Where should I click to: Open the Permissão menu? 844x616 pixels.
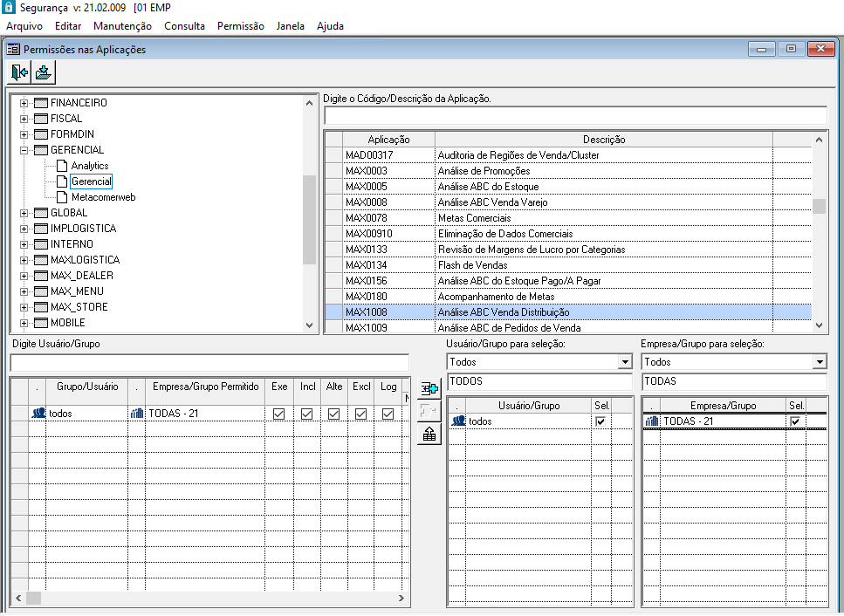click(x=241, y=26)
